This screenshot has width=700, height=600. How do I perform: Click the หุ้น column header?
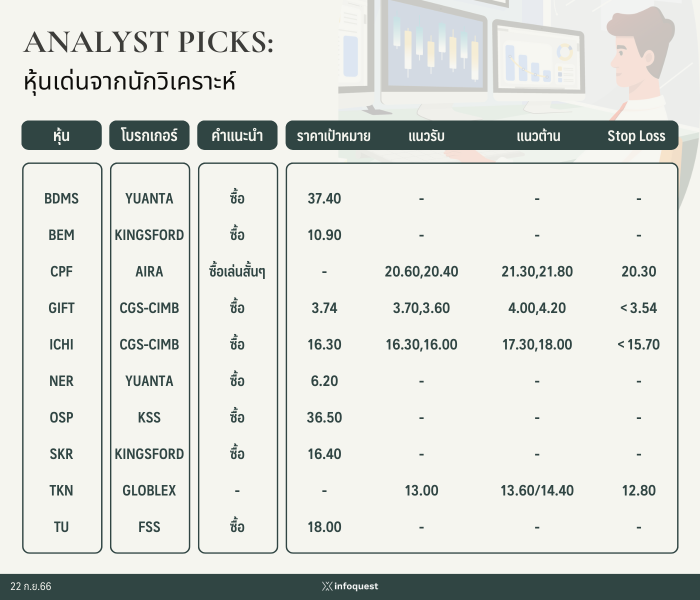tap(61, 135)
